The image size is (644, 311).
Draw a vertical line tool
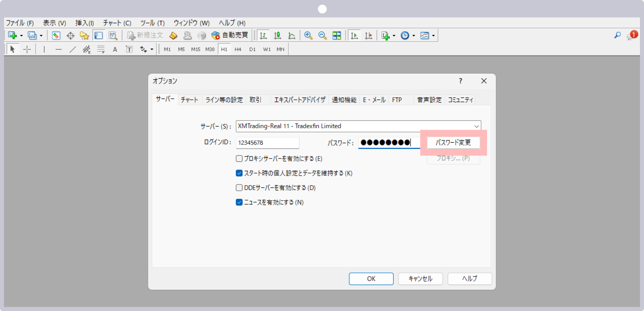pos(44,49)
